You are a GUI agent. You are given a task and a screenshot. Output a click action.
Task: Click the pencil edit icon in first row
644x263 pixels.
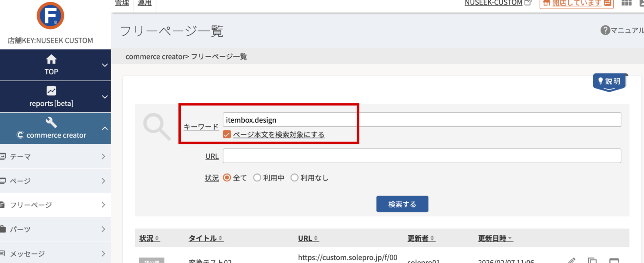[x=572, y=260]
